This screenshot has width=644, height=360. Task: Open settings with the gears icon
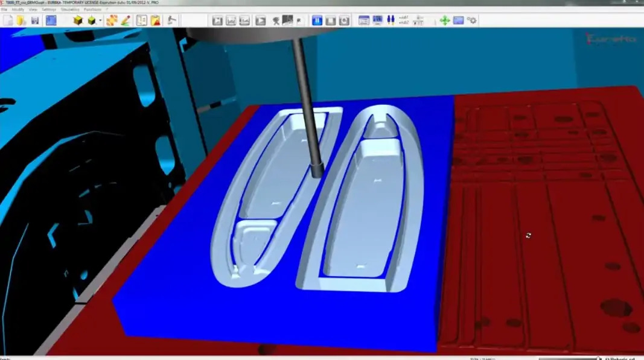point(473,20)
